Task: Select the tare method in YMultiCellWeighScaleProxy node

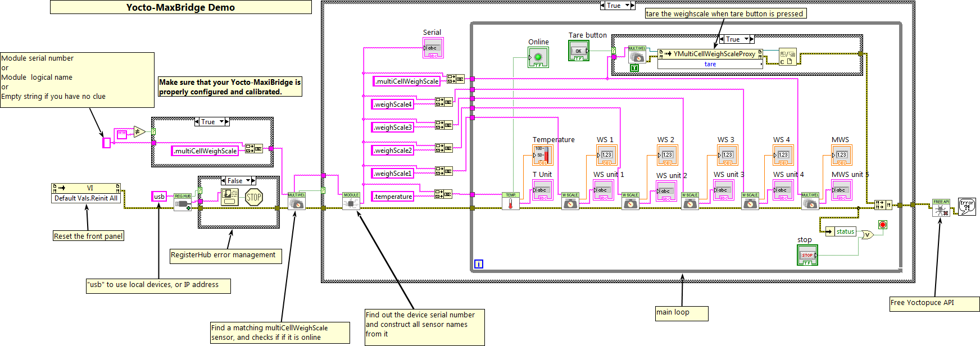Action: 710,64
